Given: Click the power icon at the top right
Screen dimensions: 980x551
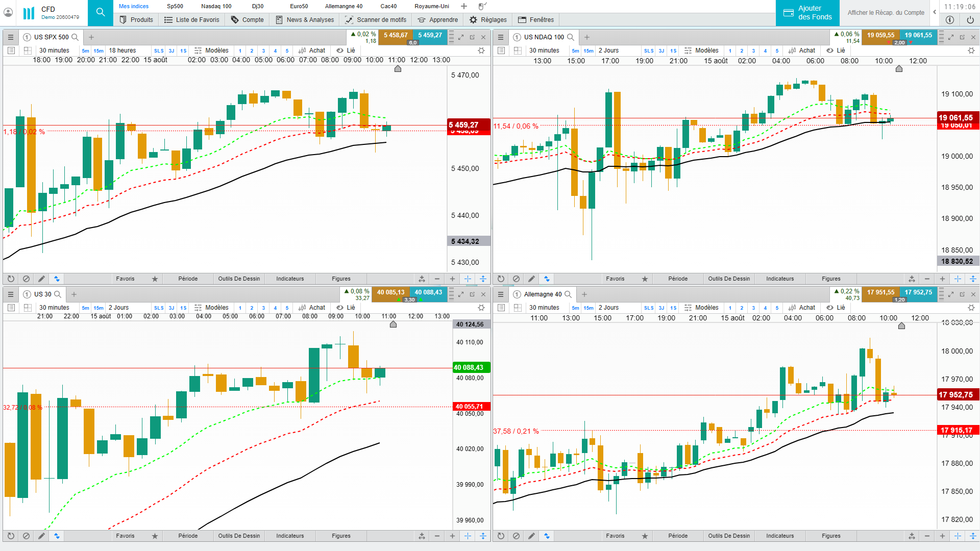Looking at the screenshot, I should 970,20.
